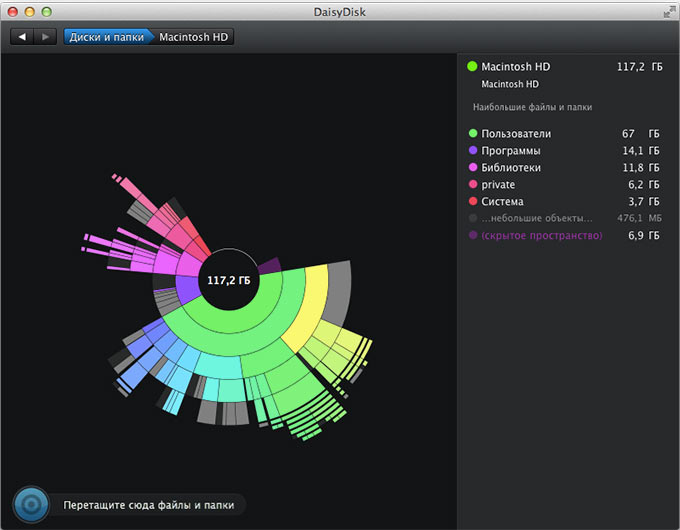Click the '67 ГБ' size value
The height and width of the screenshot is (530, 680).
641,134
